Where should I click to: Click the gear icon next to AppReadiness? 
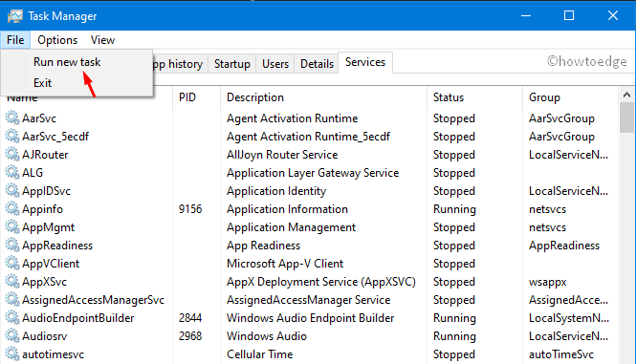pyautogui.click(x=12, y=246)
